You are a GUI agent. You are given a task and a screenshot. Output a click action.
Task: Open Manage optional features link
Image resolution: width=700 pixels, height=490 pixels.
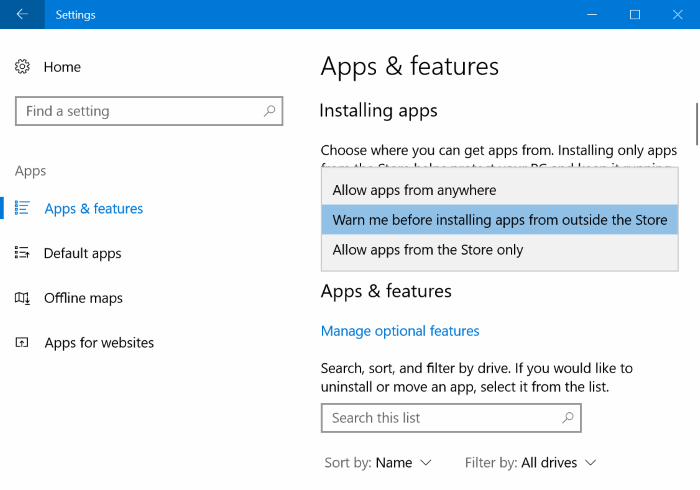[x=400, y=331]
